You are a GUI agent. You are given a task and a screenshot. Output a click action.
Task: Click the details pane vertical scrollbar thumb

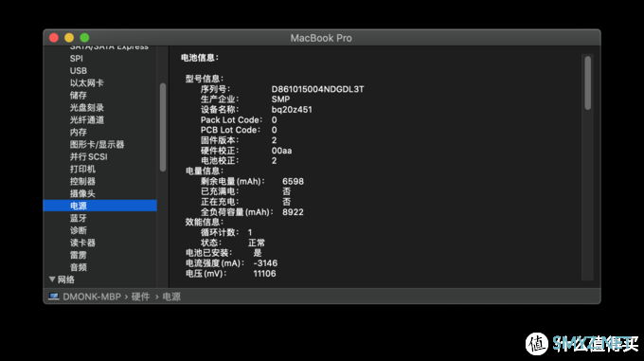pos(588,83)
